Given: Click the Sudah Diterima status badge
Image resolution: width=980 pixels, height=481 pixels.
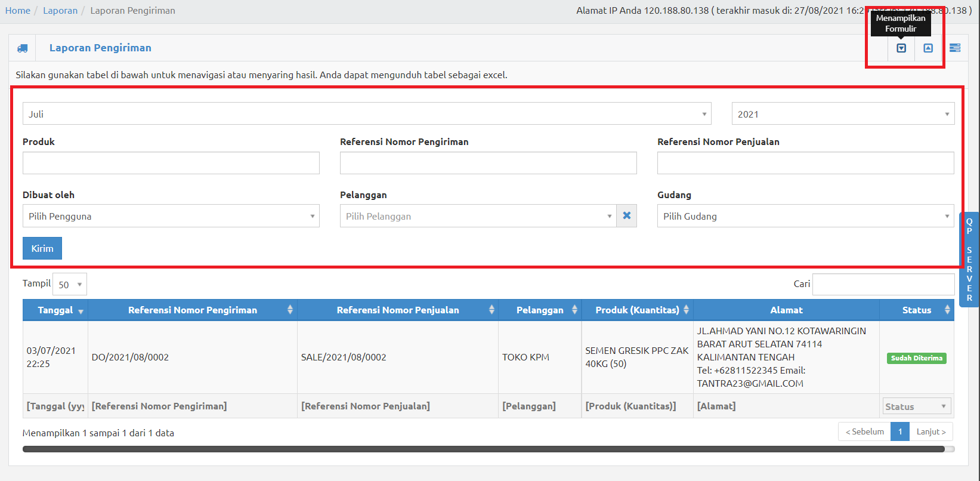Looking at the screenshot, I should [917, 358].
